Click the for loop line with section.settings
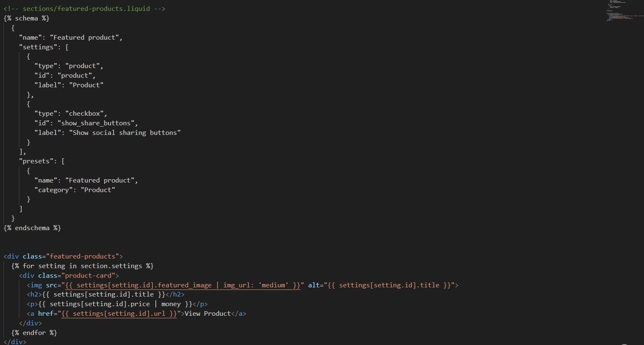The height and width of the screenshot is (345, 644). tap(82, 266)
